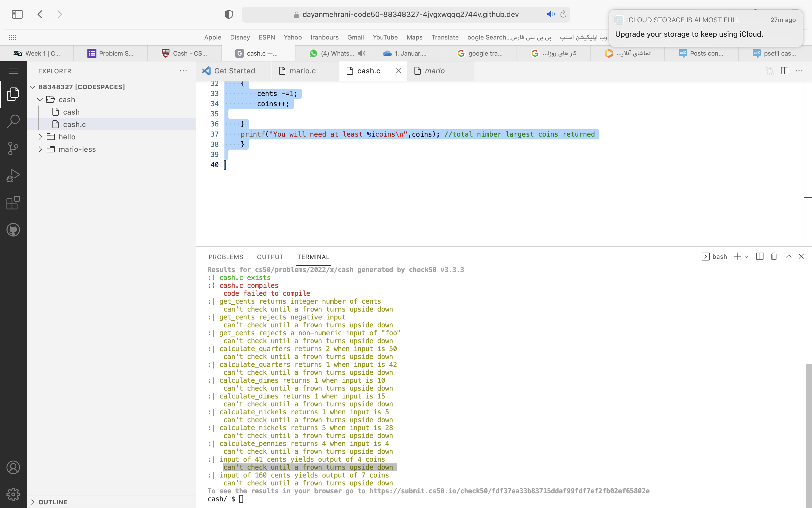Open the Search view icon
The height and width of the screenshot is (508, 812).
pyautogui.click(x=13, y=121)
